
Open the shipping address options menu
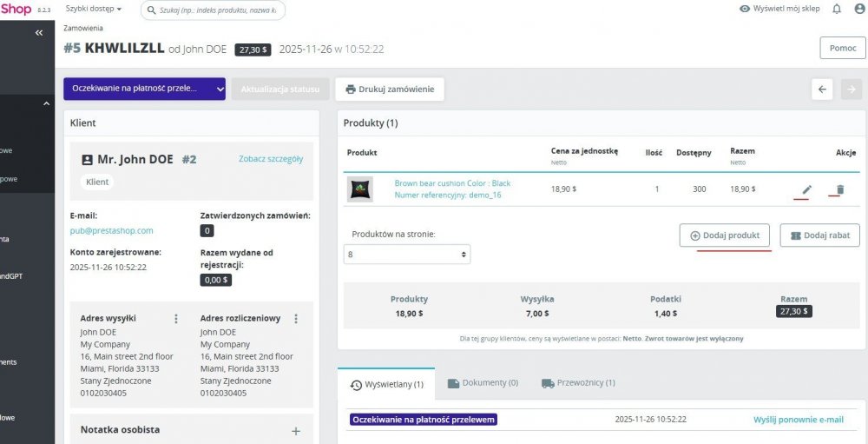tap(176, 319)
